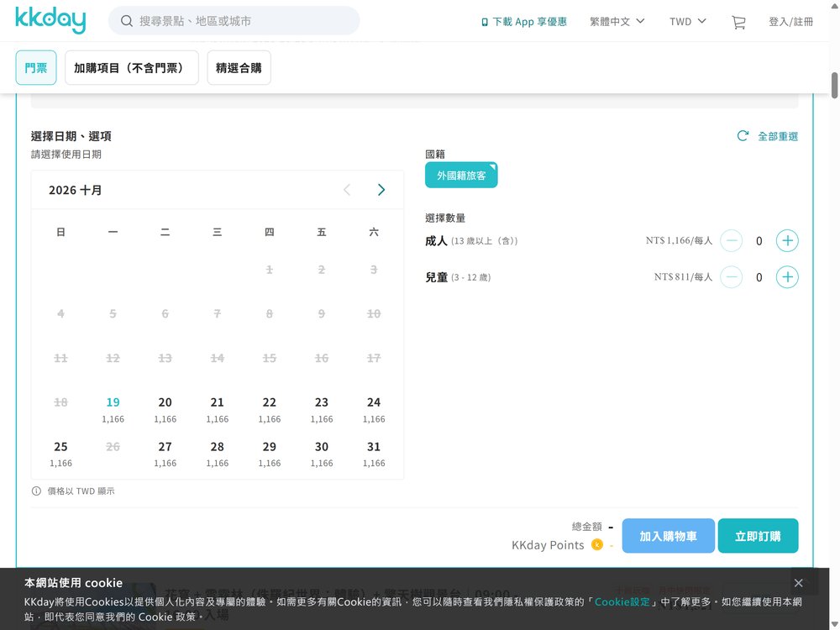Click the child price NT$811/每人
Image resolution: width=840 pixels, height=630 pixels.
pos(683,277)
